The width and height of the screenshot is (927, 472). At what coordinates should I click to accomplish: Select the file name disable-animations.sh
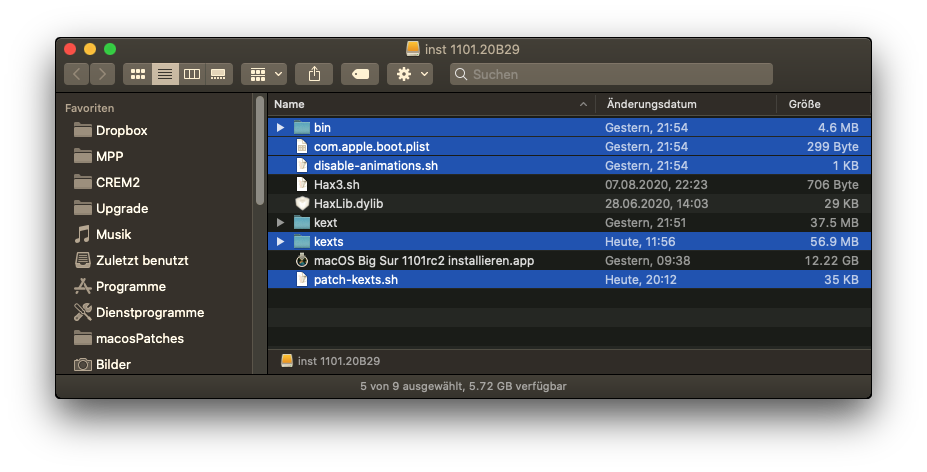click(376, 166)
